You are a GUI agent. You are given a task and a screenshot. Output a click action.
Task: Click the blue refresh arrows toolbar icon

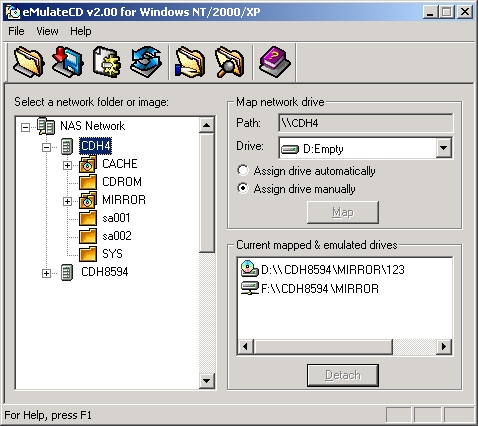(146, 62)
